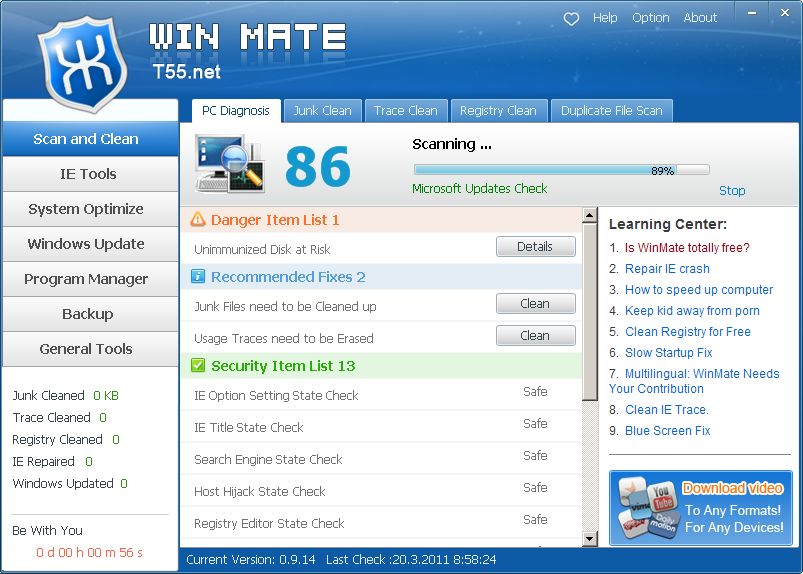803x574 pixels.
Task: Open Windows Update section
Action: pos(90,244)
